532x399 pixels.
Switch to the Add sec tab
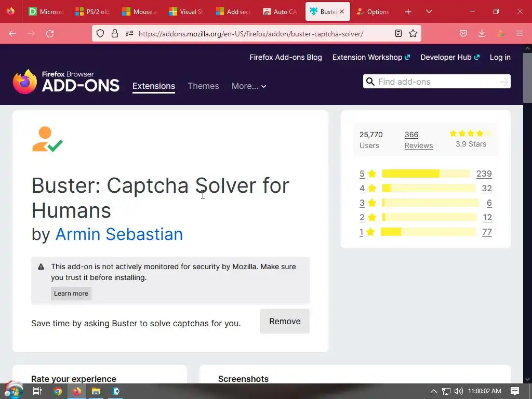233,11
